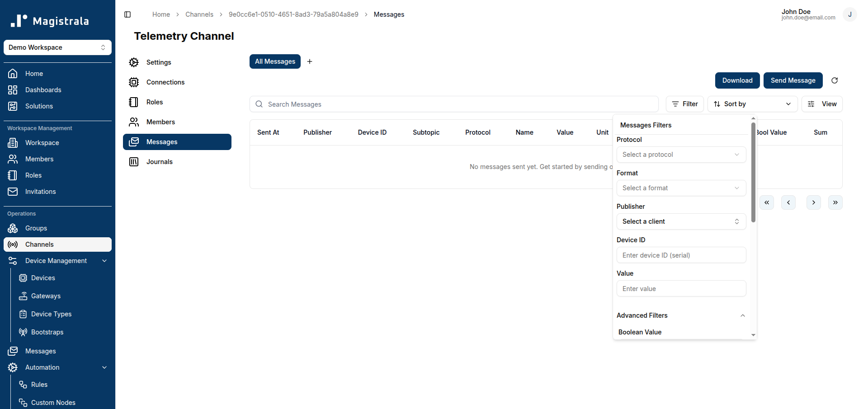Open Gateways in sidebar
The height and width of the screenshot is (409, 868).
[x=63, y=296]
